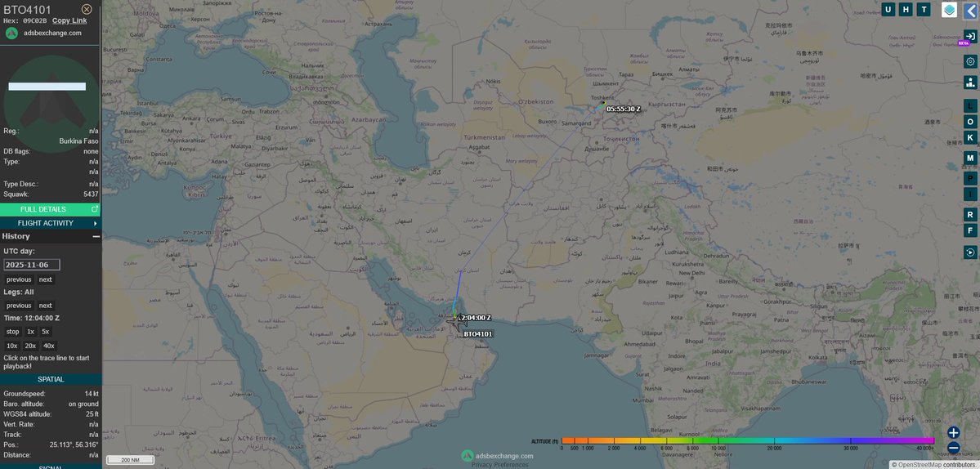Click the 05:55:30 Z trace timestamp
The height and width of the screenshot is (469, 980).
(x=623, y=109)
